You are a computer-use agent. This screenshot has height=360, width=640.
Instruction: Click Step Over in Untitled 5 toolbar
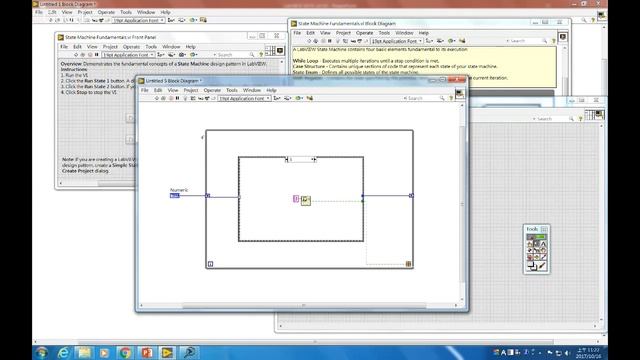207,98
